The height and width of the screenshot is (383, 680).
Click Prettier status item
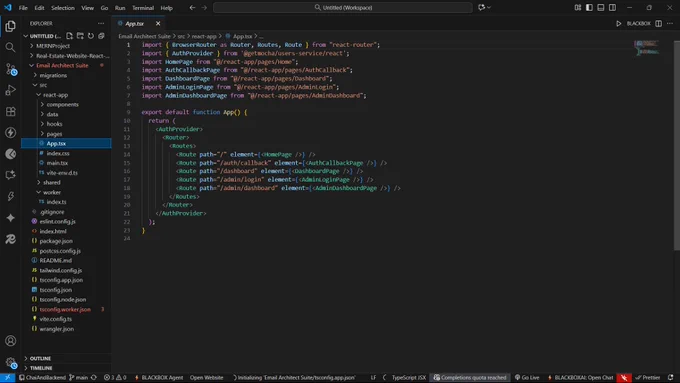click(x=647, y=377)
